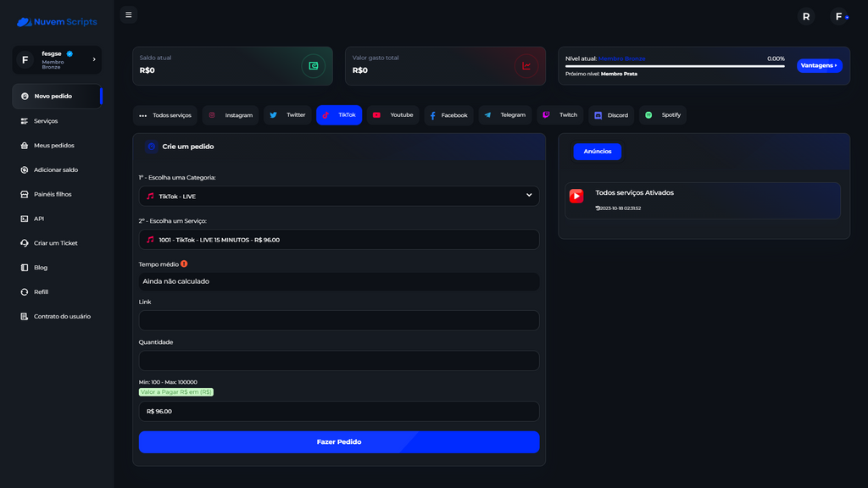Click the red YouTube icon in announcements
This screenshot has width=868, height=488.
click(x=576, y=196)
